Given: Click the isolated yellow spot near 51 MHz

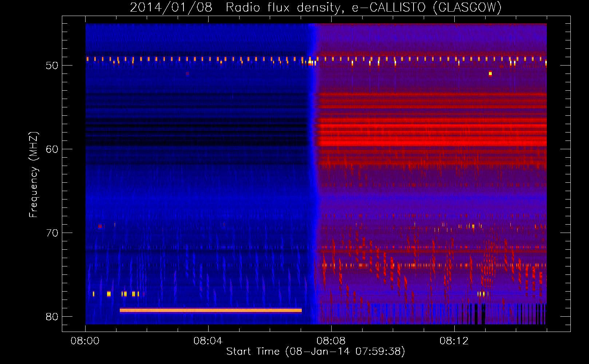Looking at the screenshot, I should point(490,74).
